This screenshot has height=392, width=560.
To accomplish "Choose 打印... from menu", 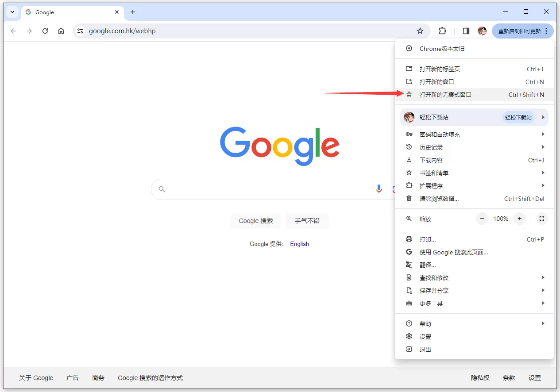I will [x=474, y=239].
